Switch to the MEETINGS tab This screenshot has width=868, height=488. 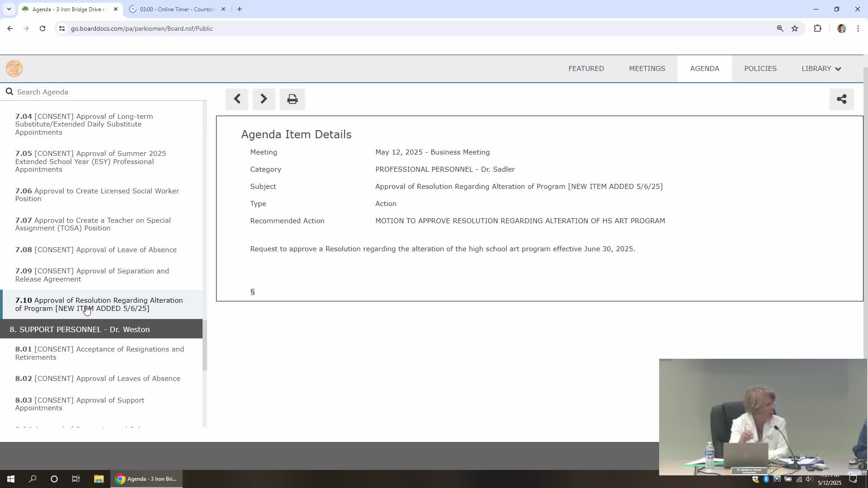tap(647, 69)
